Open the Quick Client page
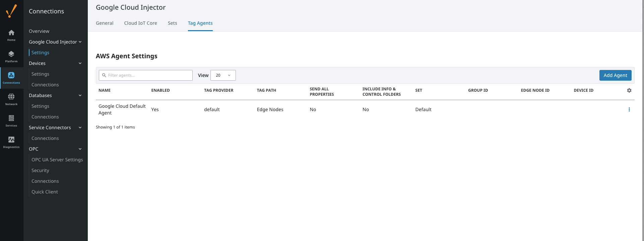Viewport: 644px width, 241px height. [45, 192]
